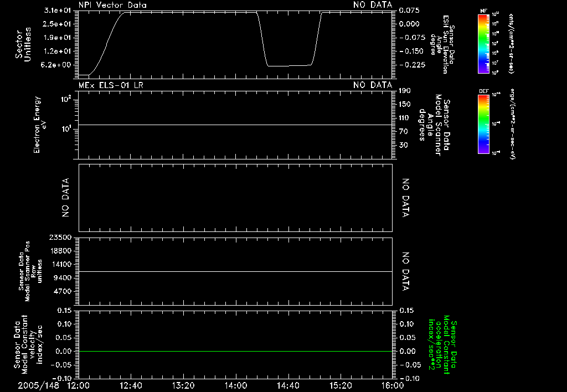This screenshot has width=567, height=392.
Task: Click the 14:40 time axis label
Action: (288, 385)
